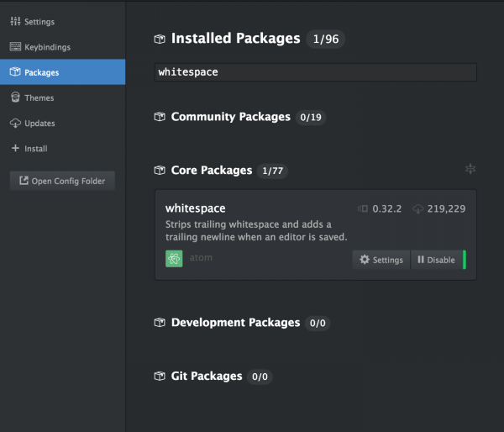Click the atom author avatar icon
This screenshot has width=504, height=432.
pos(174,258)
